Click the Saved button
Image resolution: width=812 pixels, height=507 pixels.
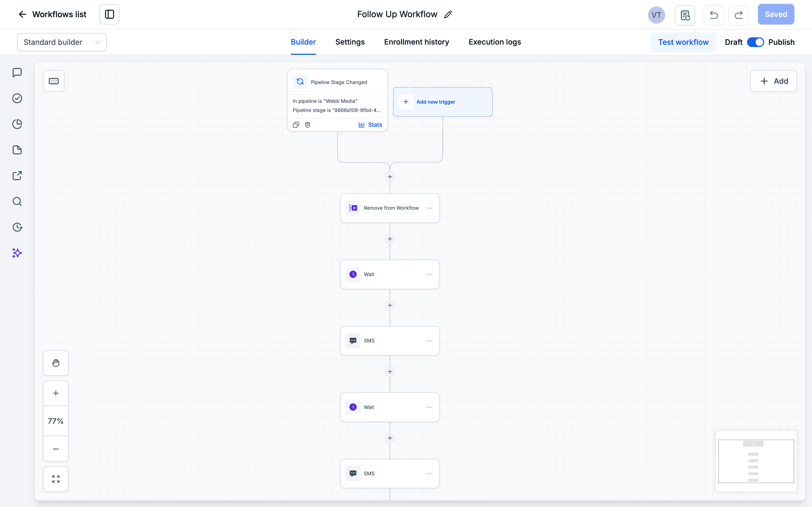point(776,15)
